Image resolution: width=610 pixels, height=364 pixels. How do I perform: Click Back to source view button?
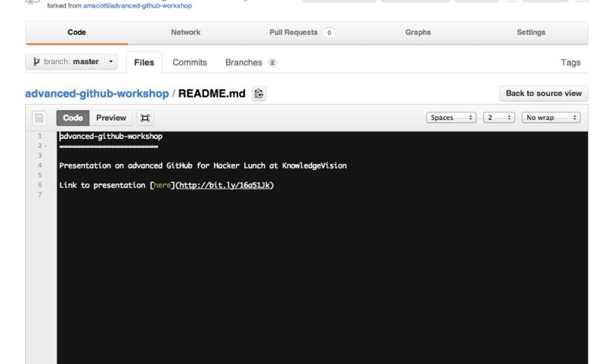coord(544,93)
